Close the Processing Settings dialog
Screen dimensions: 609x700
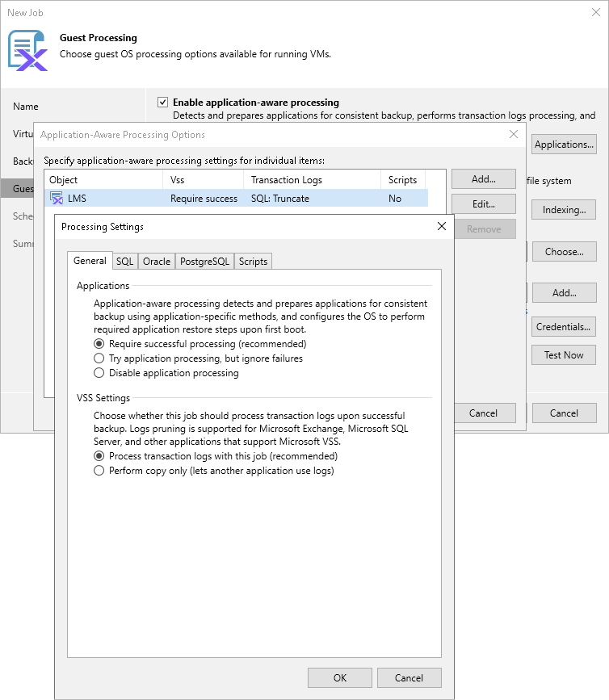click(442, 226)
